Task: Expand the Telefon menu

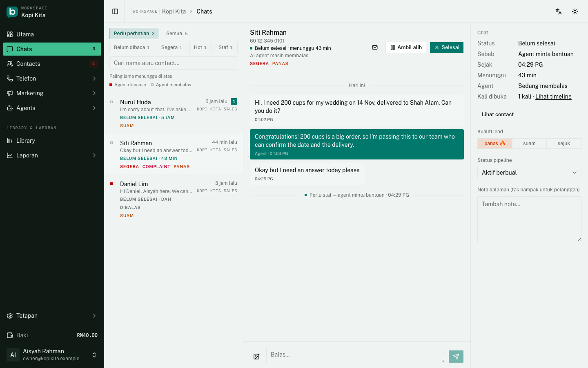Action: (x=52, y=79)
